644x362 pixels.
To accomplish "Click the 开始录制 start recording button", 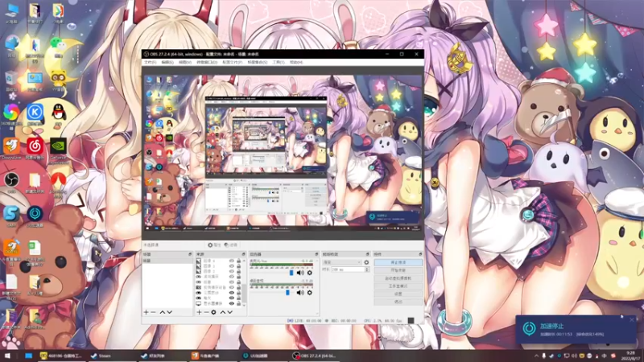I will pyautogui.click(x=398, y=270).
